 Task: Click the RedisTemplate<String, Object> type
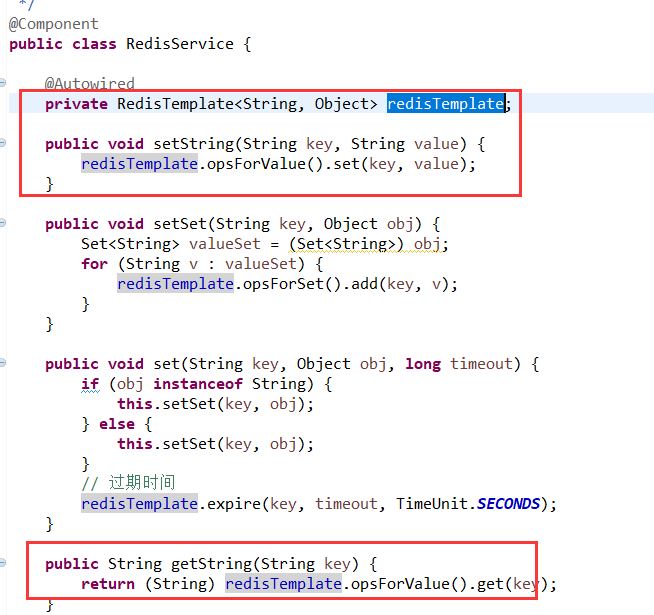(x=247, y=104)
